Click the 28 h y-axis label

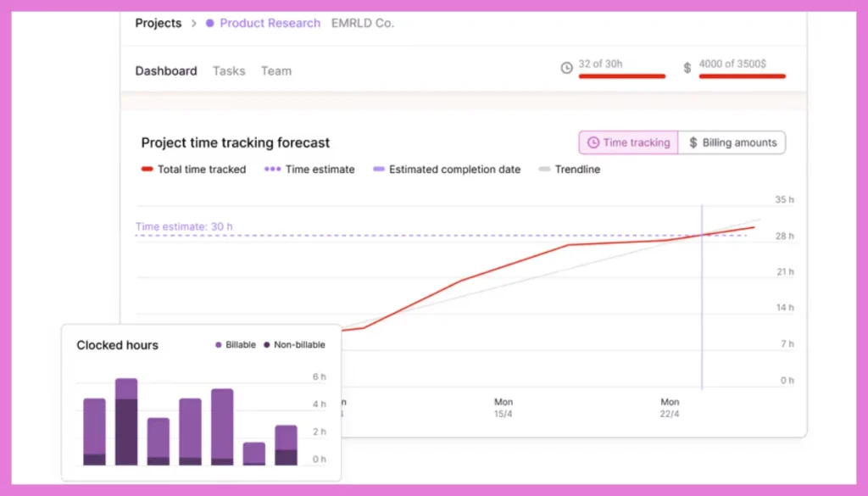coord(784,237)
